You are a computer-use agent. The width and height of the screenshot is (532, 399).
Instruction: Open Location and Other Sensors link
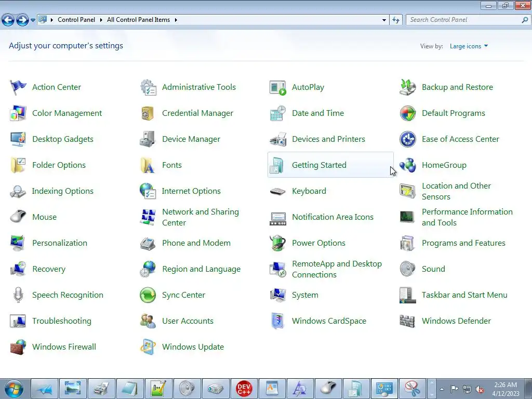pyautogui.click(x=456, y=191)
